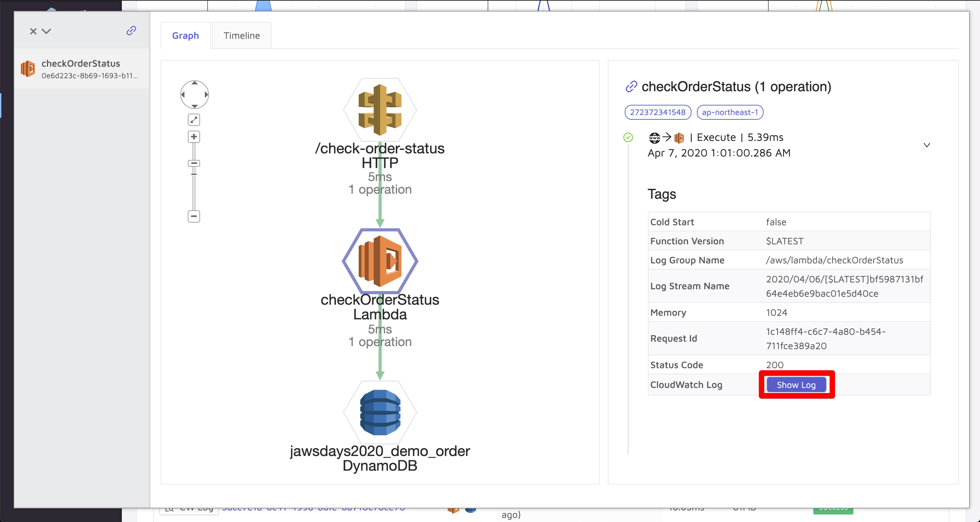Click green success check icon of operation
The image size is (980, 522).
click(628, 137)
